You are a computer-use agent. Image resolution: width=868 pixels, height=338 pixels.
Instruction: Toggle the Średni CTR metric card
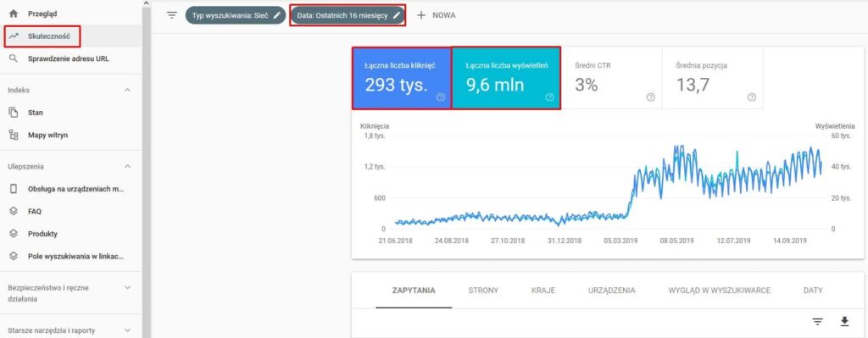pyautogui.click(x=612, y=77)
